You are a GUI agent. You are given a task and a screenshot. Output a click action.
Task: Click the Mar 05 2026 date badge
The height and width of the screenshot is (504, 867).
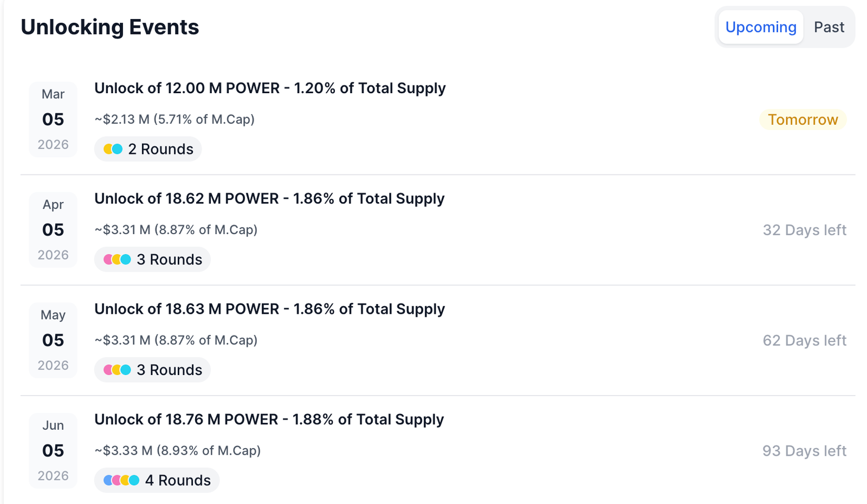pos(53,119)
